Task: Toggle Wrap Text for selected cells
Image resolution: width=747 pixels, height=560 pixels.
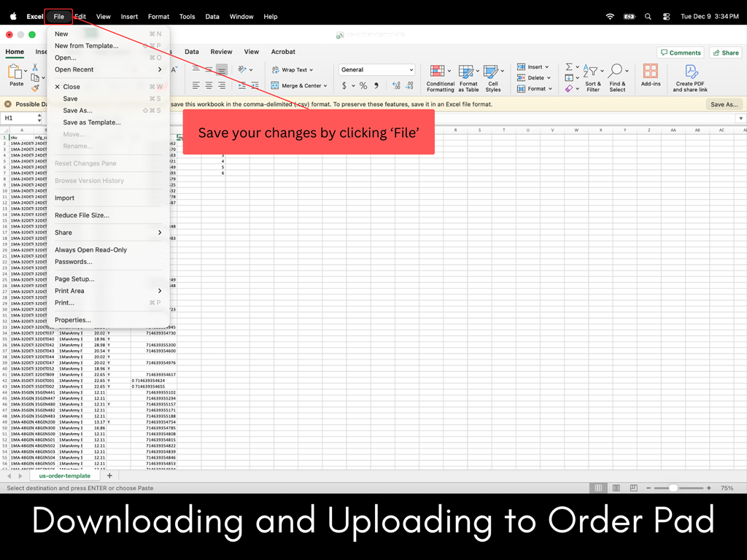Action: [x=293, y=70]
